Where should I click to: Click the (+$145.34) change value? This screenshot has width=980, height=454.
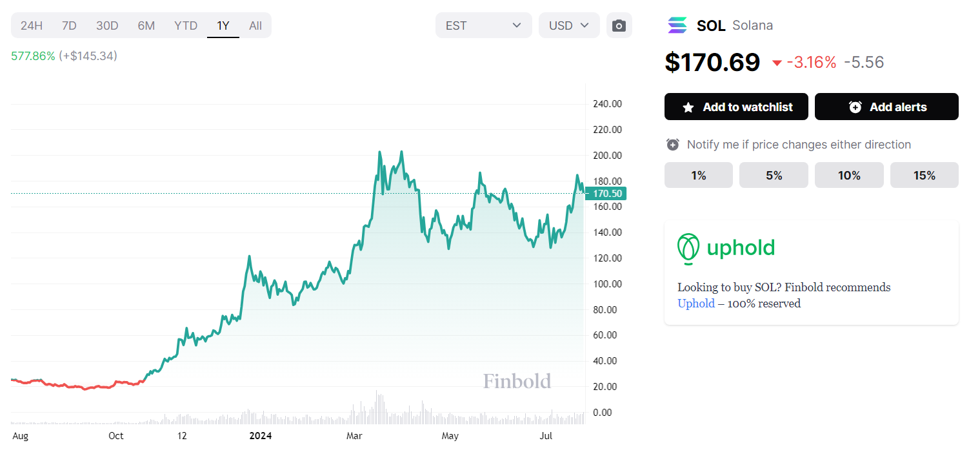(x=88, y=56)
